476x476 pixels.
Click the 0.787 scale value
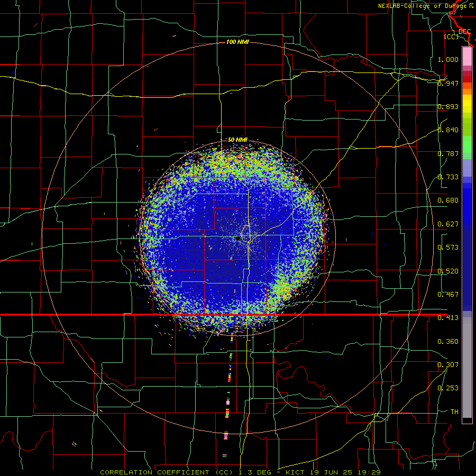click(448, 153)
